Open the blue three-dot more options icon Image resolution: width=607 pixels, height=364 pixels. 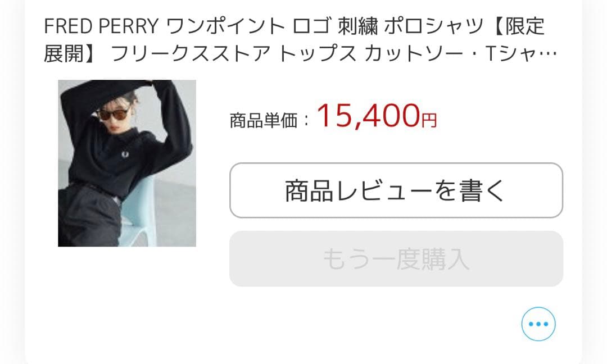click(x=538, y=324)
